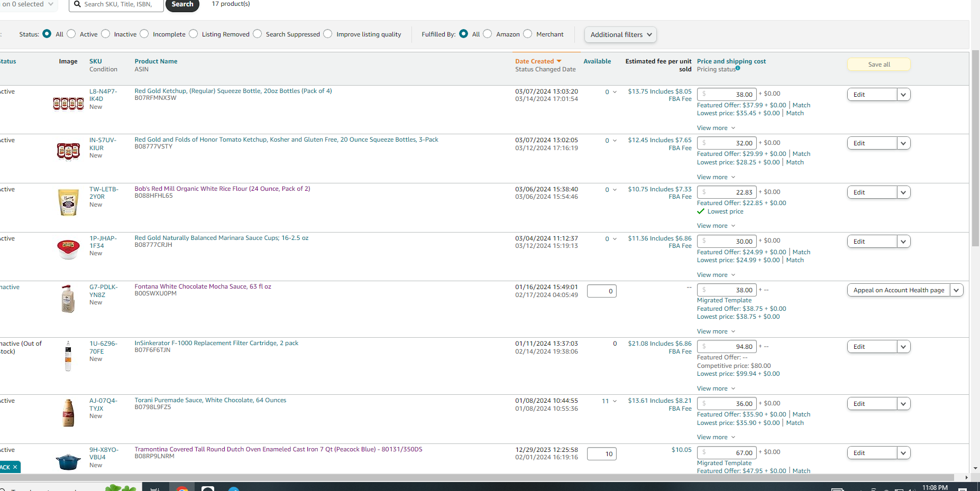Viewport: 980px width, 491px height.
Task: Click Edit for the Folds of Honor ketchup
Action: (x=872, y=143)
